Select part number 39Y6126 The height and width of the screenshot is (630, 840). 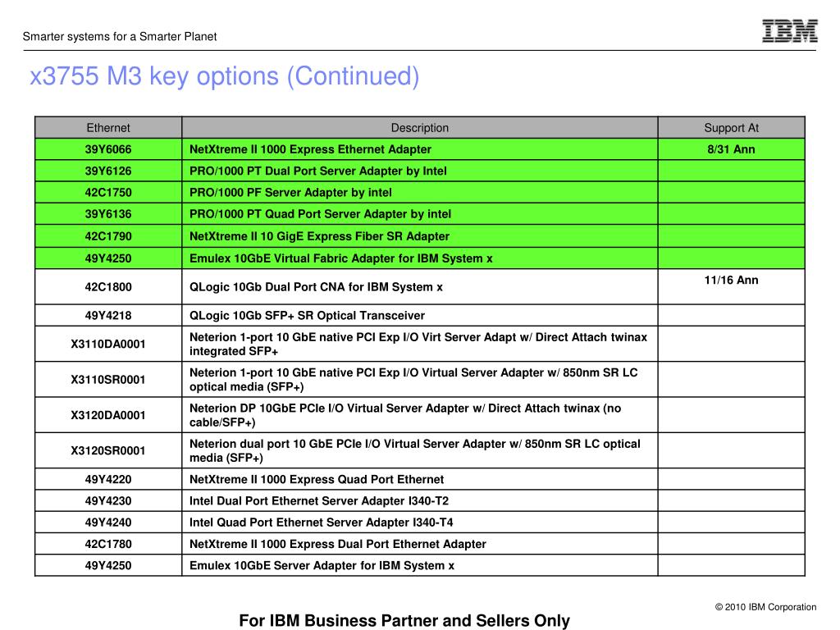point(108,171)
